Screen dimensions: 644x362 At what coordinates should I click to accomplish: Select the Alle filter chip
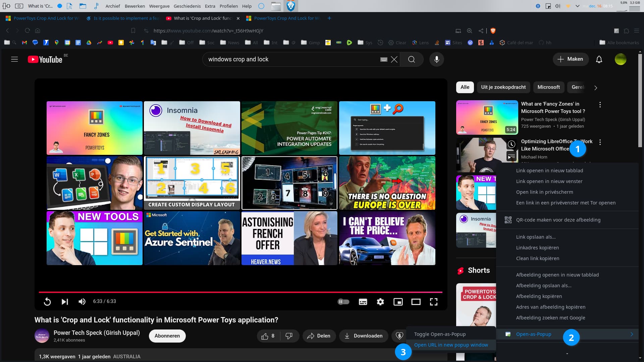coord(465,87)
